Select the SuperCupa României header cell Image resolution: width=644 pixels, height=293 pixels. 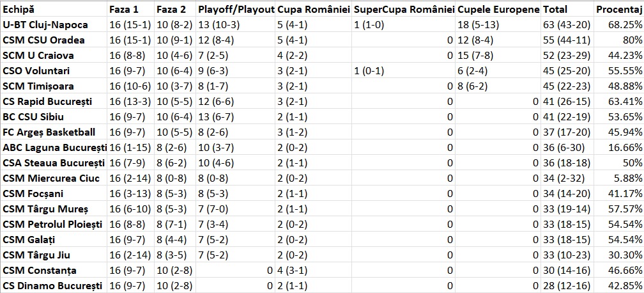point(404,9)
